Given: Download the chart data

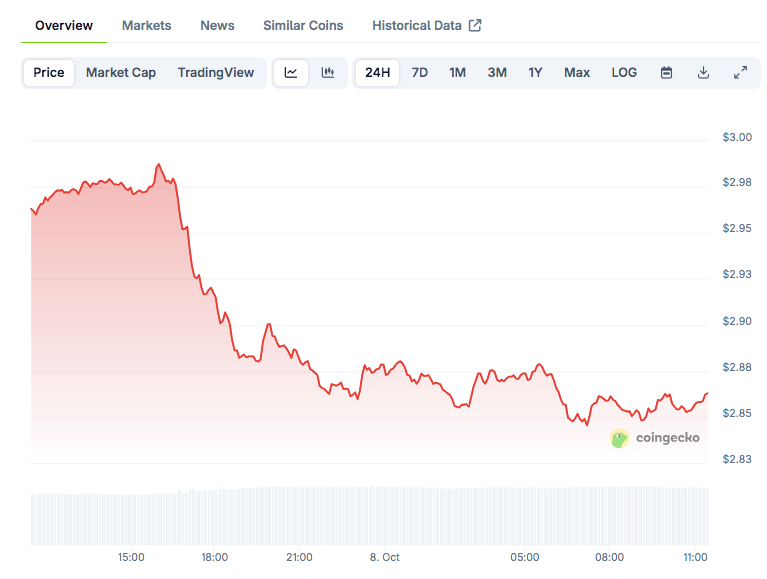Looking at the screenshot, I should click(703, 73).
